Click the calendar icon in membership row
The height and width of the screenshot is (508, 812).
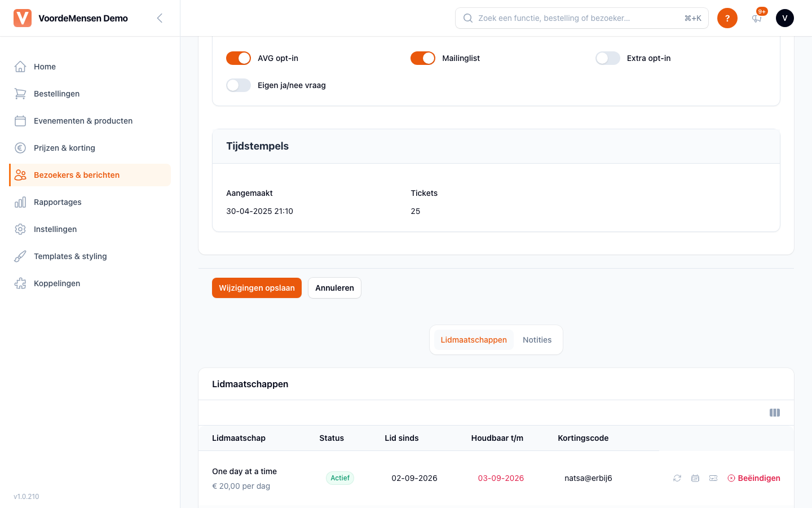click(x=695, y=478)
